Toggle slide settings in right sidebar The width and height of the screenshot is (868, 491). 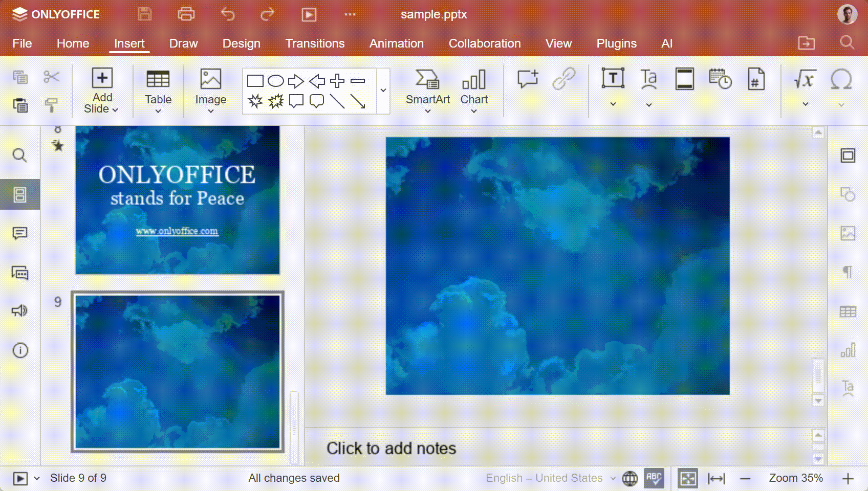(848, 155)
